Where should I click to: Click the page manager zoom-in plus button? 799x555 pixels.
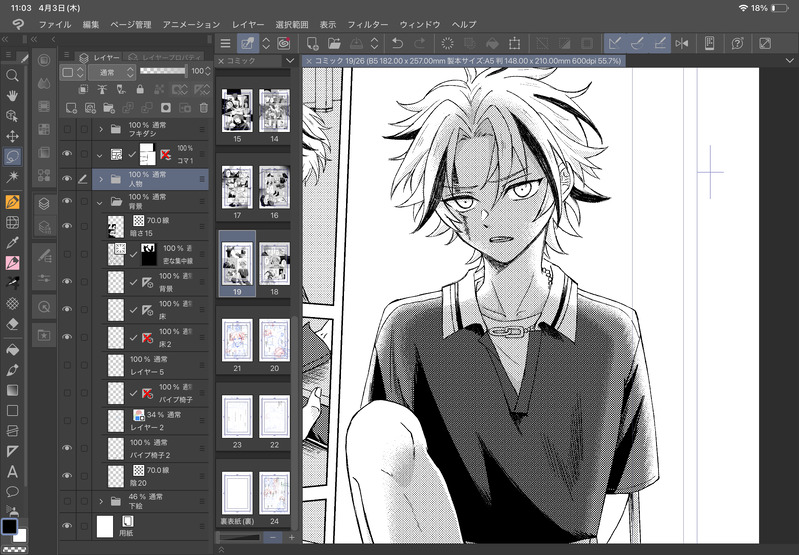[x=291, y=537]
